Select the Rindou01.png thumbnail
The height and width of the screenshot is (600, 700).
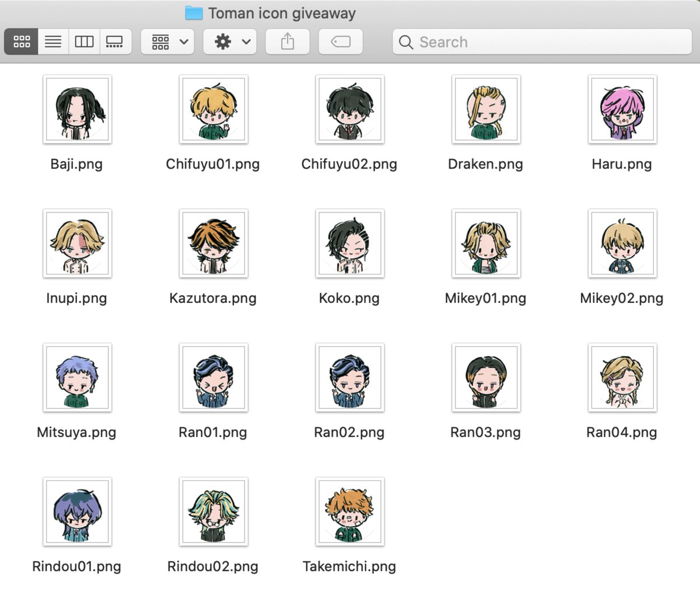(77, 512)
